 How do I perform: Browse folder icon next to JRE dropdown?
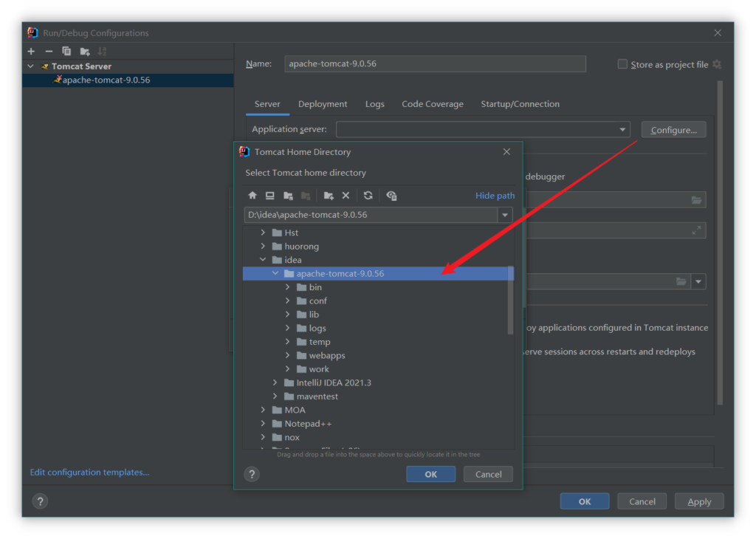[x=681, y=281]
